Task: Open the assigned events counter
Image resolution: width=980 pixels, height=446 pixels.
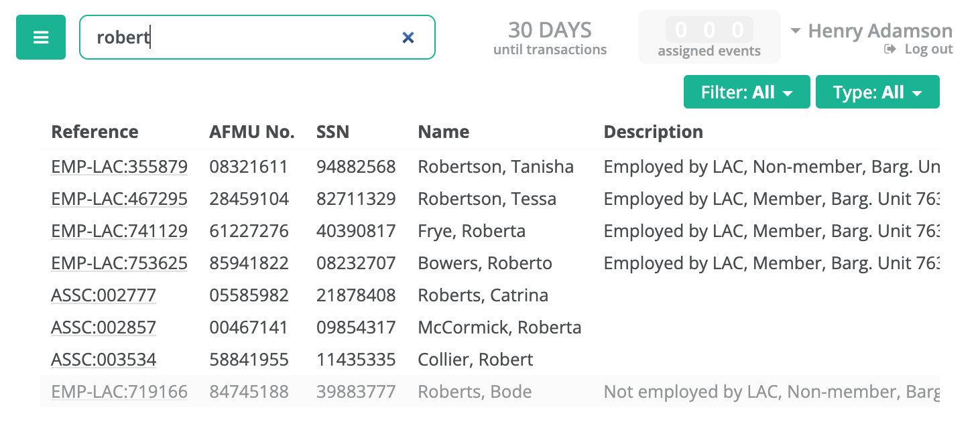Action: click(x=709, y=37)
